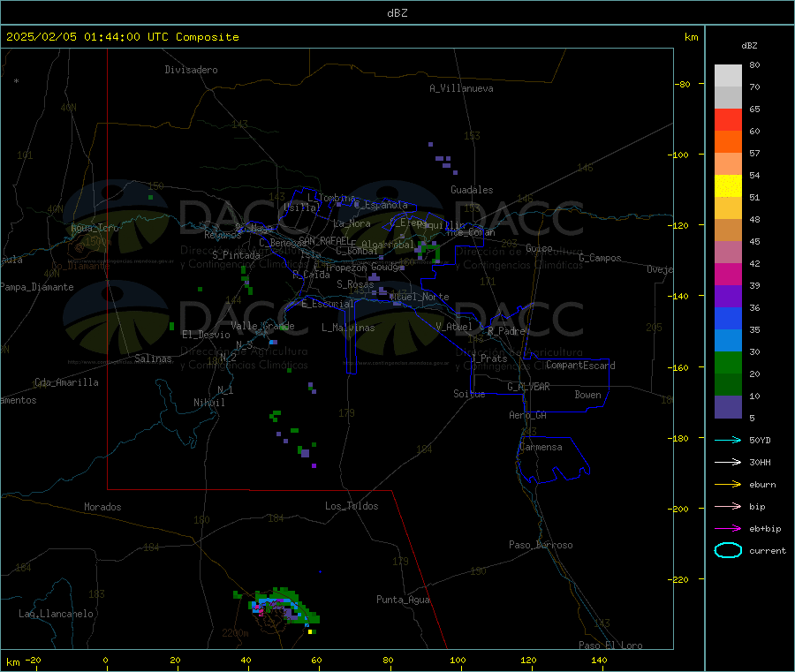Screen dimensions: 795x672
Task: Click the 'Bowen' map label
Action: click(x=588, y=395)
